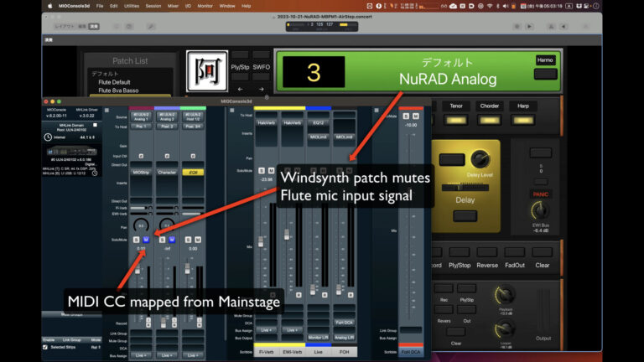Open the Utilities menu

click(x=132, y=6)
